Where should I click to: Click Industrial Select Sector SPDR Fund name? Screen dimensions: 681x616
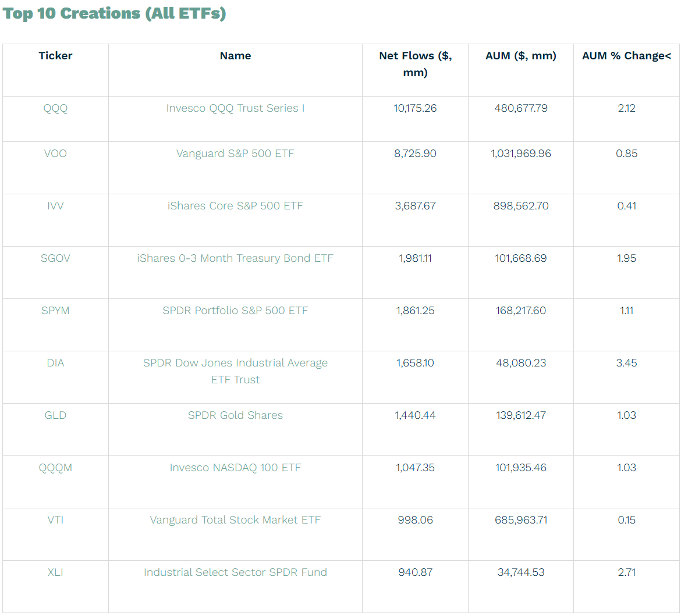(235, 572)
